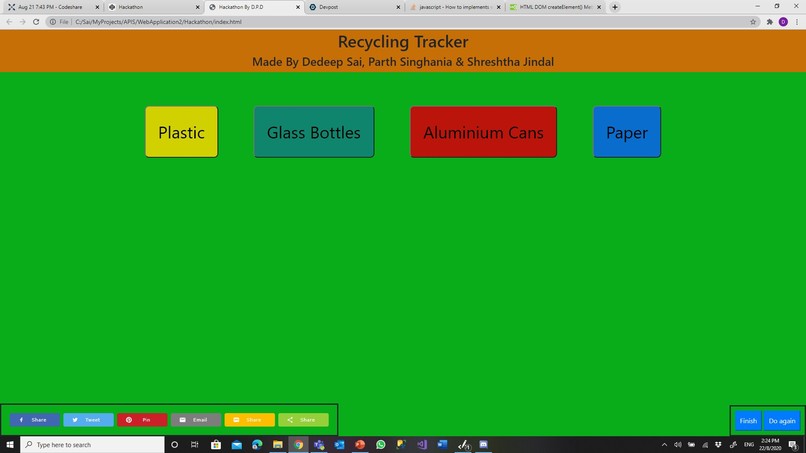Open the Chrome three-dot menu
Screen dimensions: 806x453
(x=797, y=22)
